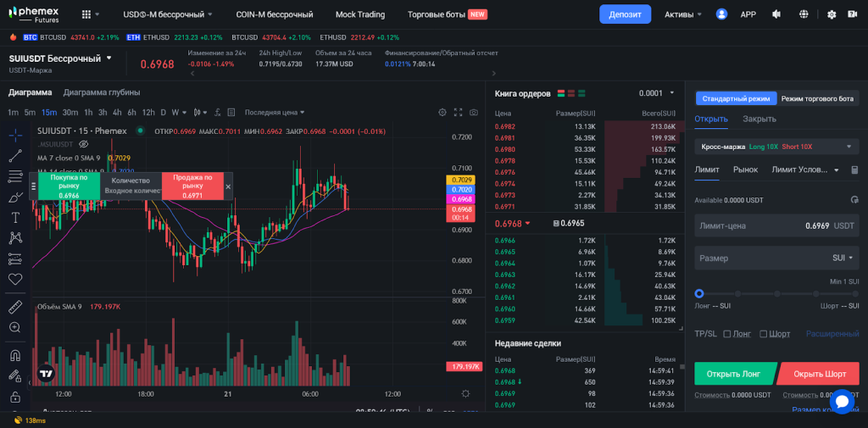Select the 1h timeframe

pyautogui.click(x=88, y=113)
